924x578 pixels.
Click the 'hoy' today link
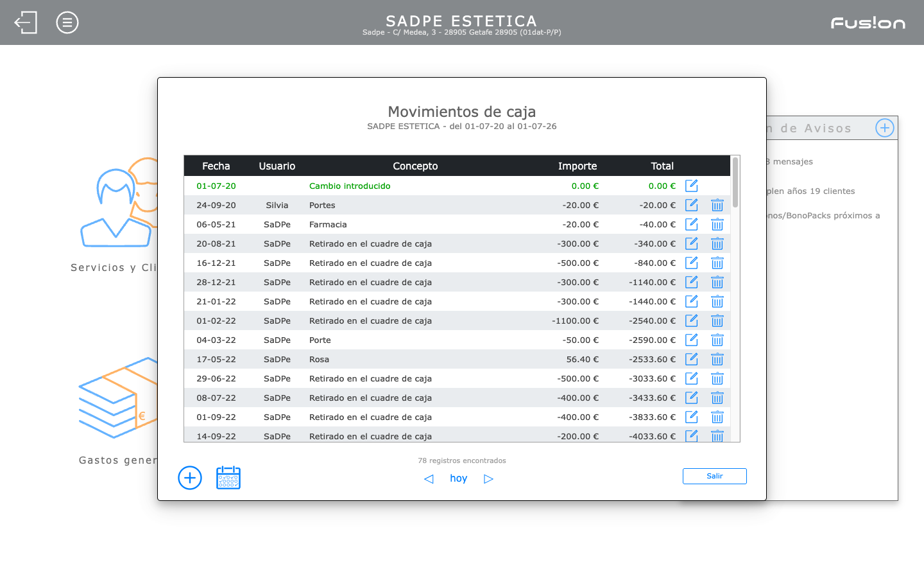click(458, 478)
